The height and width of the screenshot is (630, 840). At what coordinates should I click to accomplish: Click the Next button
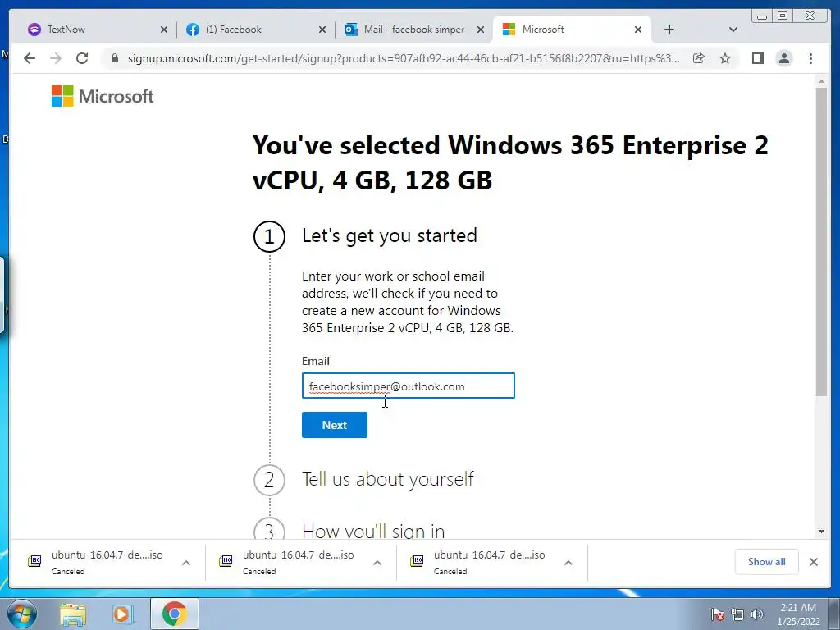coord(335,425)
